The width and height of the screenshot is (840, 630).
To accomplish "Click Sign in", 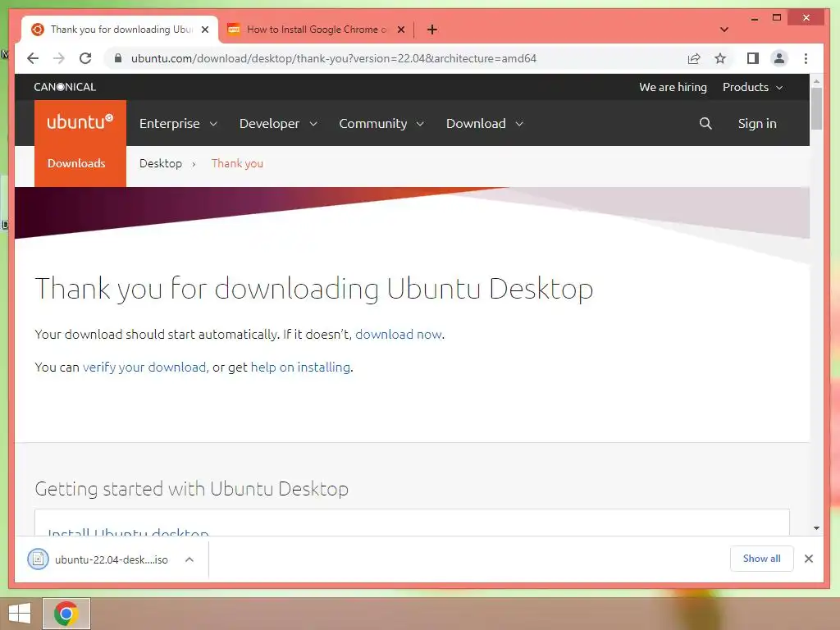I will click(x=757, y=123).
